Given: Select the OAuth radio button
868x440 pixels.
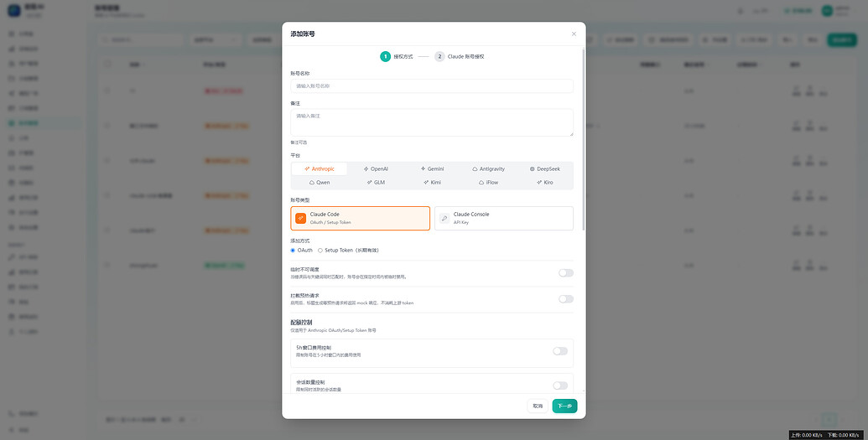Looking at the screenshot, I should (293, 250).
